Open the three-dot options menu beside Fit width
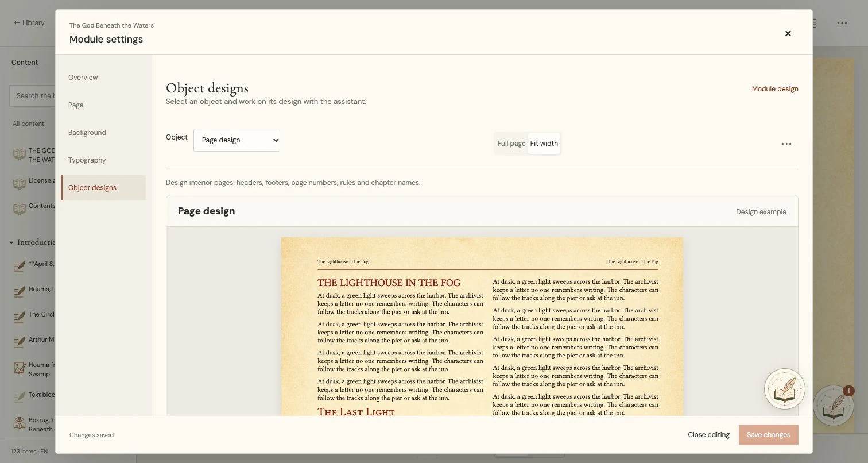868x463 pixels. pyautogui.click(x=786, y=144)
